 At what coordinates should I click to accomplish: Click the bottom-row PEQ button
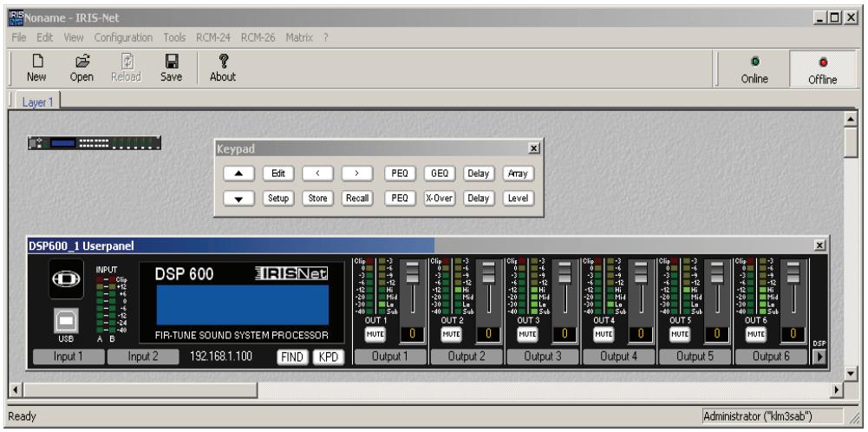click(400, 199)
